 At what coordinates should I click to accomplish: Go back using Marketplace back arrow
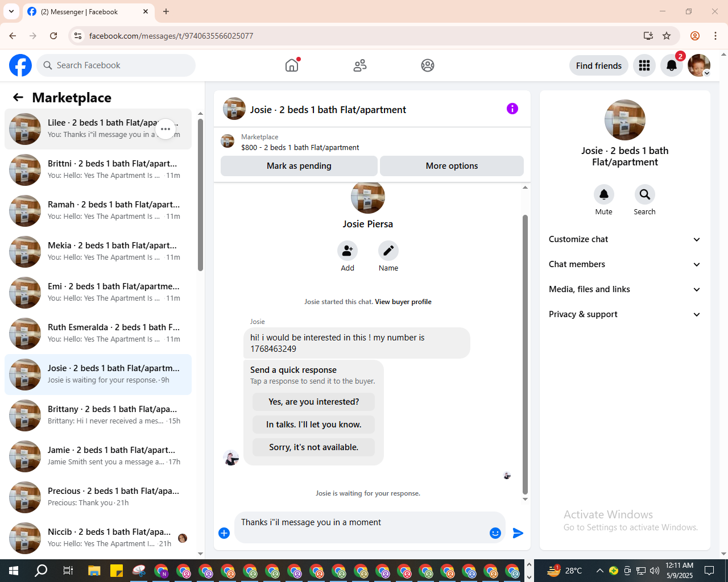point(18,97)
